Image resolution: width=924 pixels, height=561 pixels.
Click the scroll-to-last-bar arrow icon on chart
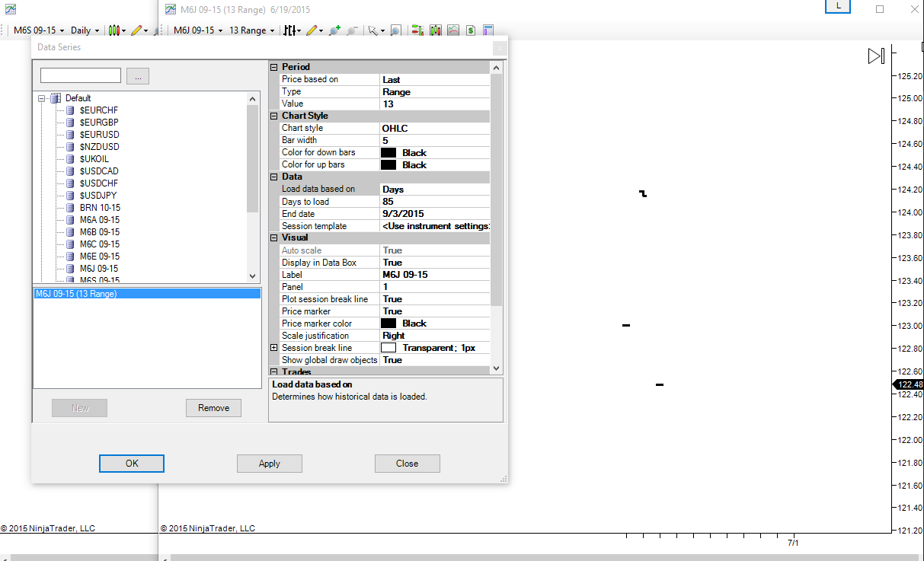(x=876, y=56)
